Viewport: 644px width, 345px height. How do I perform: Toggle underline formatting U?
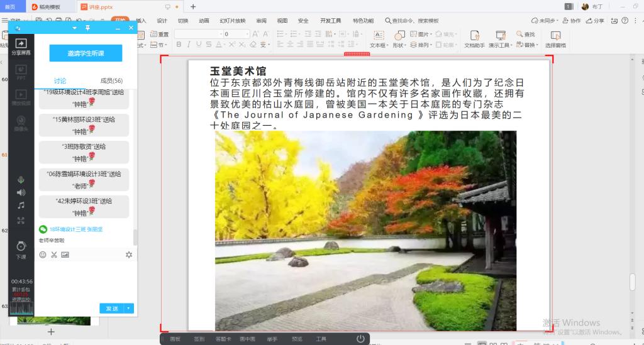199,45
